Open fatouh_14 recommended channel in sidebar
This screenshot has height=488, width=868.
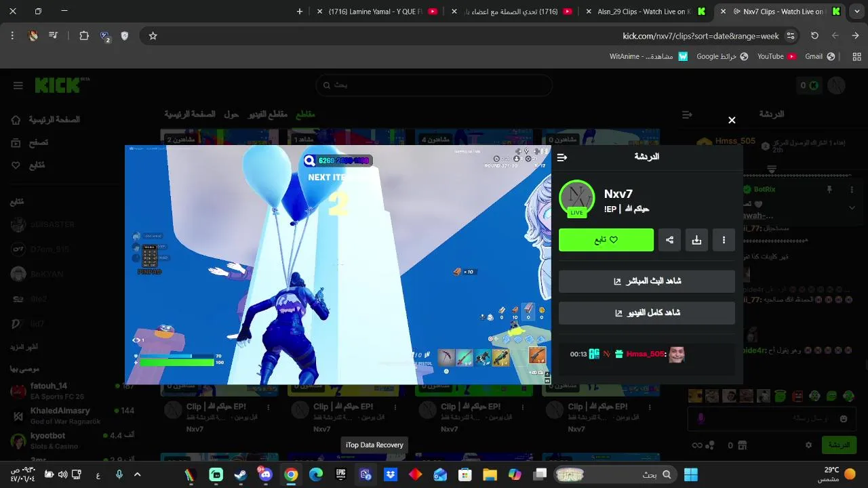[x=72, y=391]
